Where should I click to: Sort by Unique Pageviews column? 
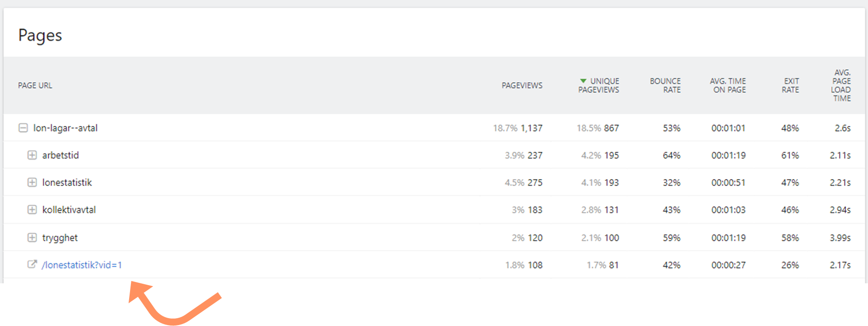tap(599, 85)
